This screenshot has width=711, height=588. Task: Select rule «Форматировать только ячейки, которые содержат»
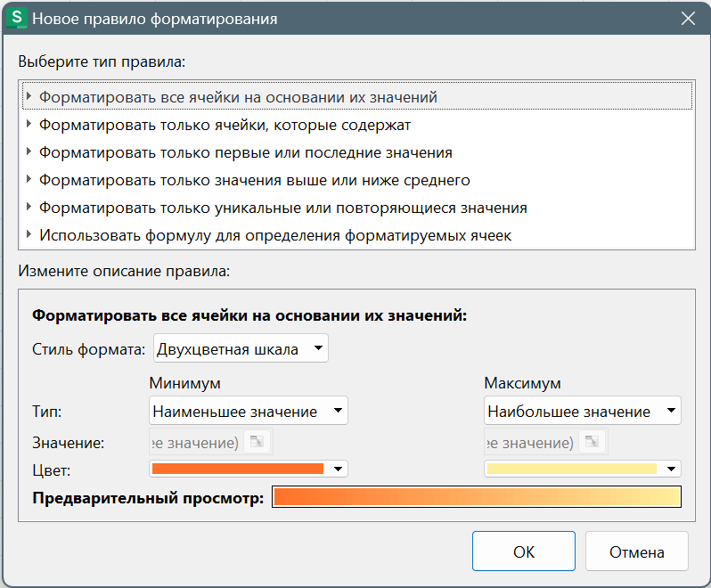(x=225, y=125)
